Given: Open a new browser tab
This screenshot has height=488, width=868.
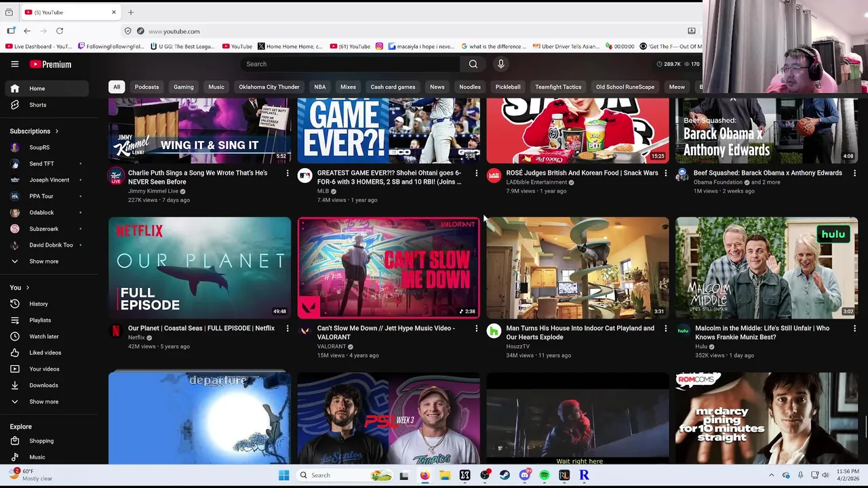Looking at the screenshot, I should point(131,12).
